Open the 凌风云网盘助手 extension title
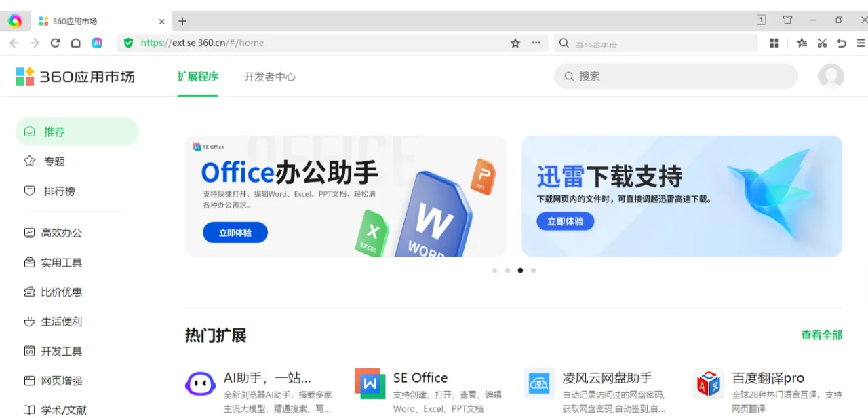The image size is (868, 418). tap(608, 378)
